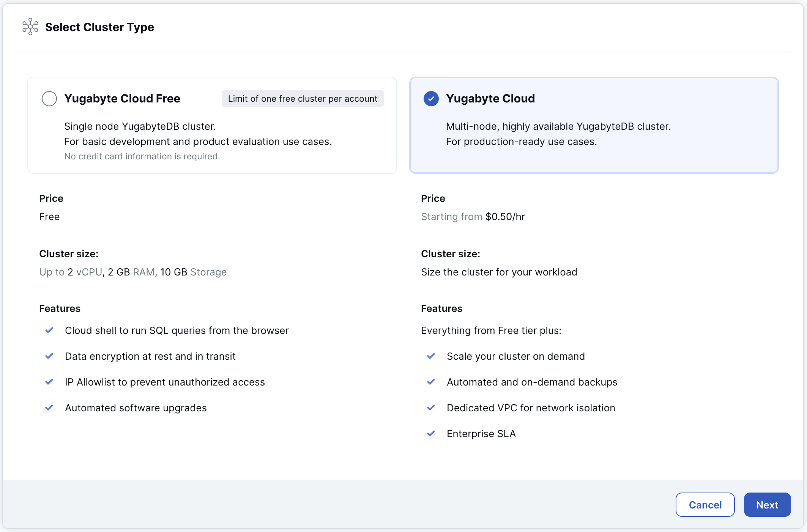Click 'Multi-node, highly available YugabyteDB cluster.' text
The image size is (807, 532).
558,126
